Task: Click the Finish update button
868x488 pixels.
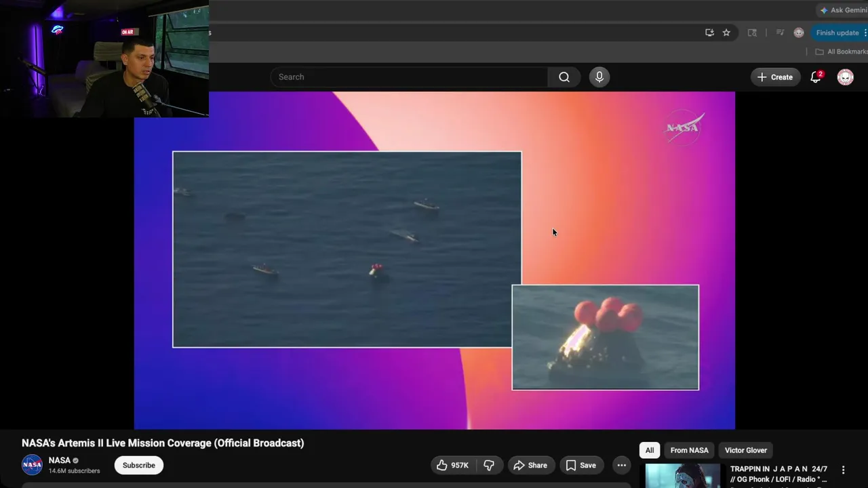Action: pos(839,33)
